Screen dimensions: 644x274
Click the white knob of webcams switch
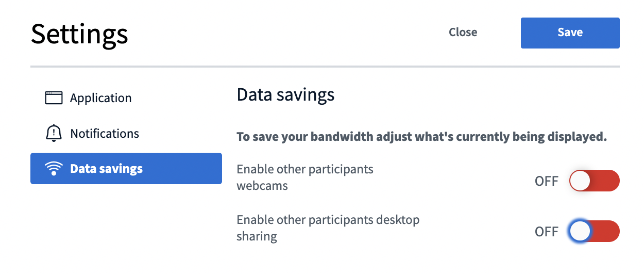(580, 181)
